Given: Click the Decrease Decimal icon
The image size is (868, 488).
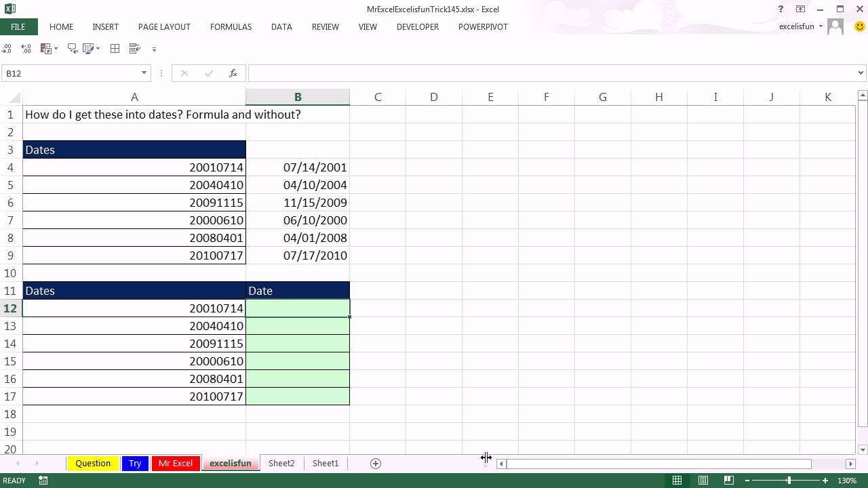Looking at the screenshot, I should pyautogui.click(x=26, y=49).
